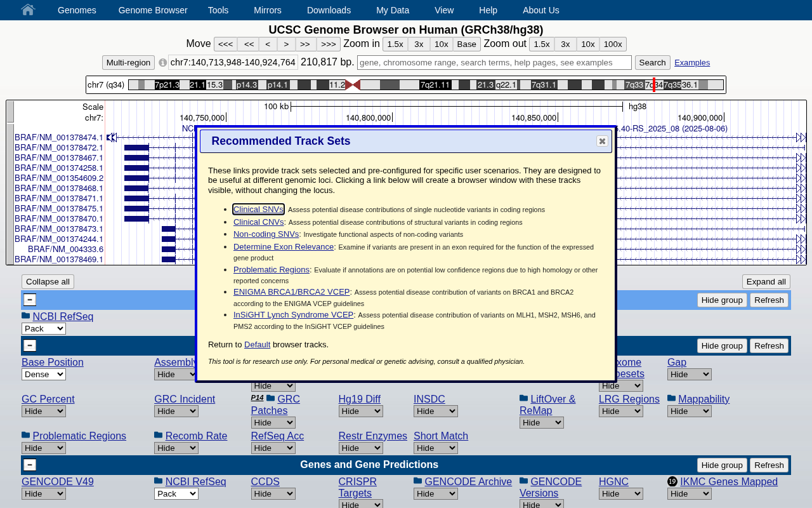This screenshot has width=812, height=508.
Task: Click folder icon beside NCBI RefSeq under Genes
Action: pos(158,481)
